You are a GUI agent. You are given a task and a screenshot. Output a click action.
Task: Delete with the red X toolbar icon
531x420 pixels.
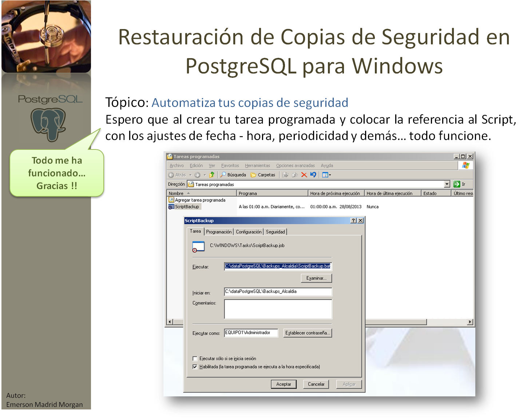pyautogui.click(x=304, y=175)
